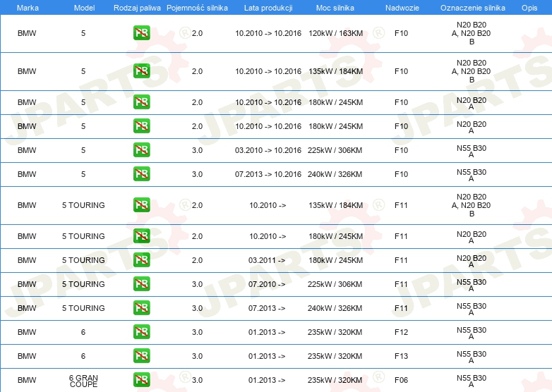The width and height of the screenshot is (552, 392).
Task: Click the Oznaczenie silnika column header
Action: pos(473,8)
